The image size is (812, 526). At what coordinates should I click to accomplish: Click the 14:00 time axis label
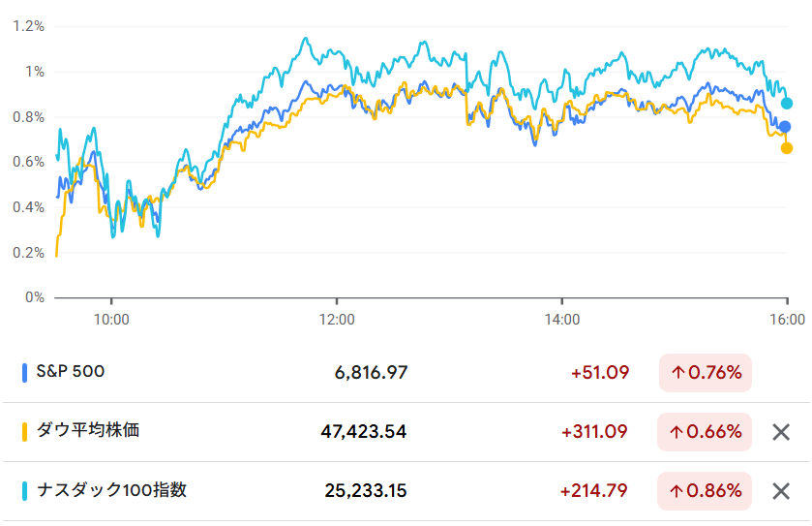[x=562, y=318]
